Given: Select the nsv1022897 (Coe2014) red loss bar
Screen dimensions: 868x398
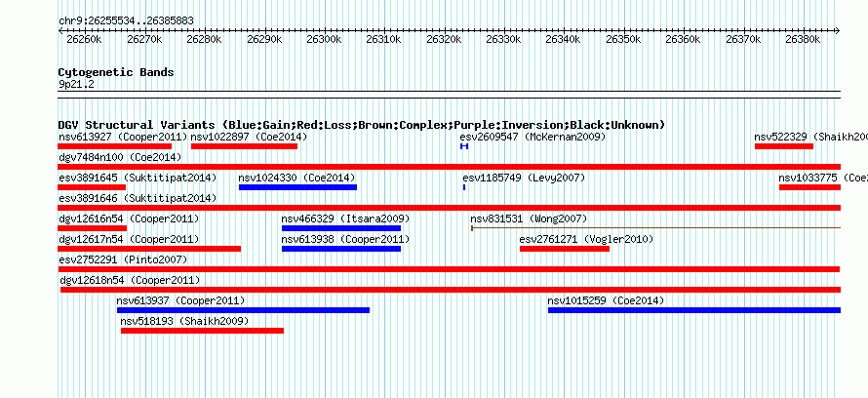Looking at the screenshot, I should pyautogui.click(x=244, y=146).
